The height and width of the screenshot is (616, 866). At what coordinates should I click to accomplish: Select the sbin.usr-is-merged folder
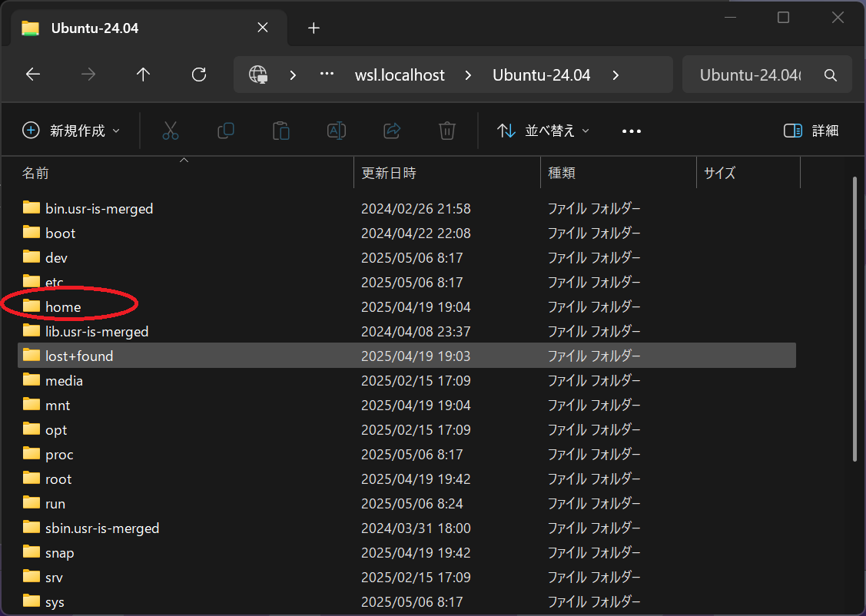pyautogui.click(x=406, y=528)
